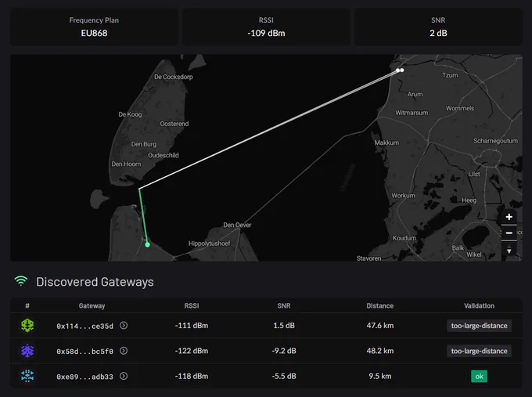The height and width of the screenshot is (397, 532).
Task: Click the Hippolytushoef map label
Action: (210, 244)
